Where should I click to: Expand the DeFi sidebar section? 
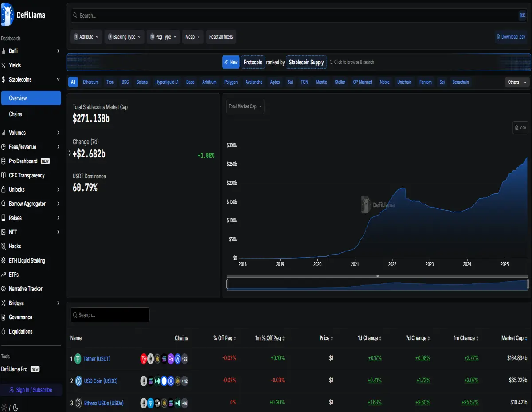58,51
